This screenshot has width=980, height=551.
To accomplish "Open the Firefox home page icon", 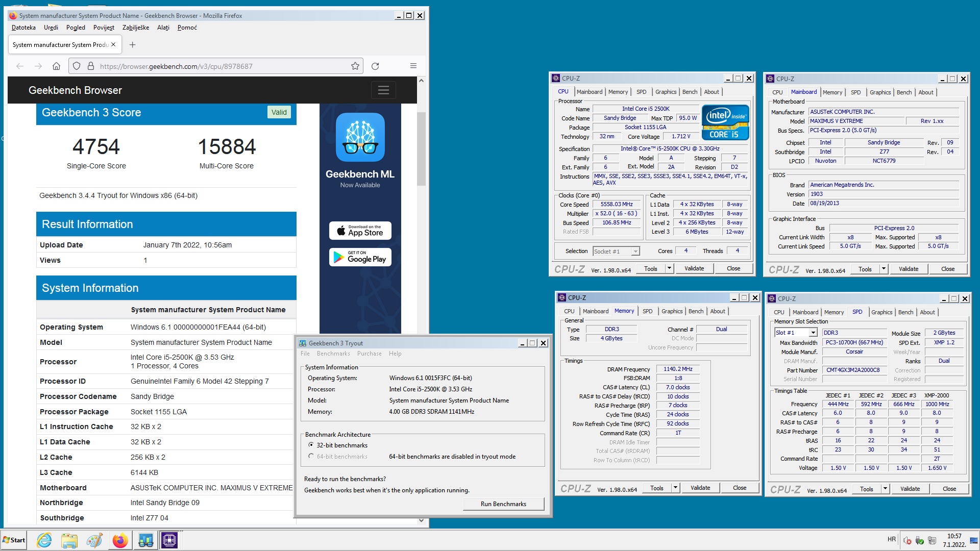I will point(57,66).
